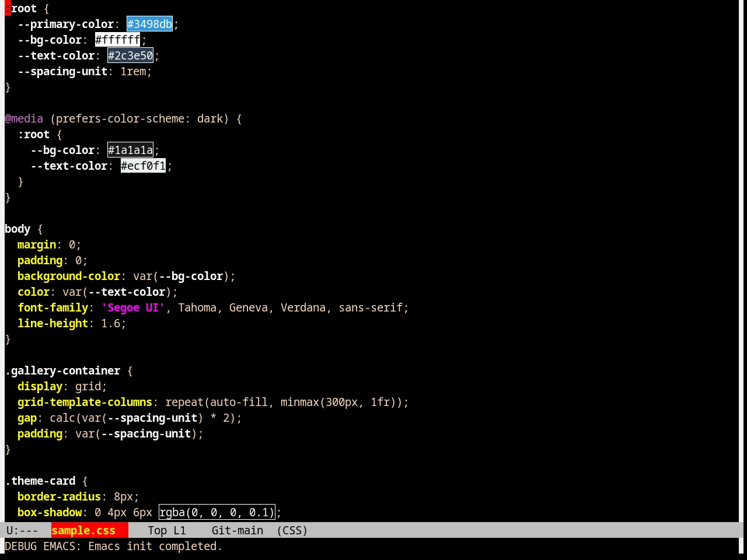
Task: Click the --primary-color variable name
Action: coord(65,24)
